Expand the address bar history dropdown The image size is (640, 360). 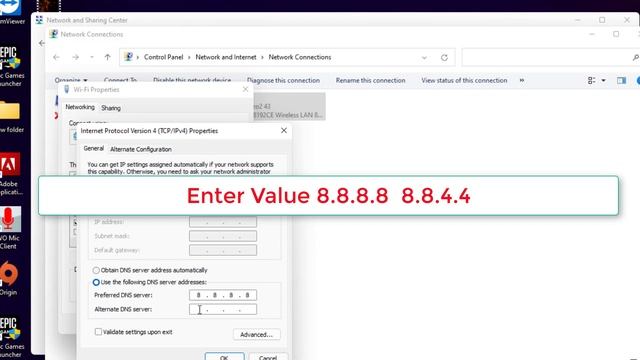(424, 58)
